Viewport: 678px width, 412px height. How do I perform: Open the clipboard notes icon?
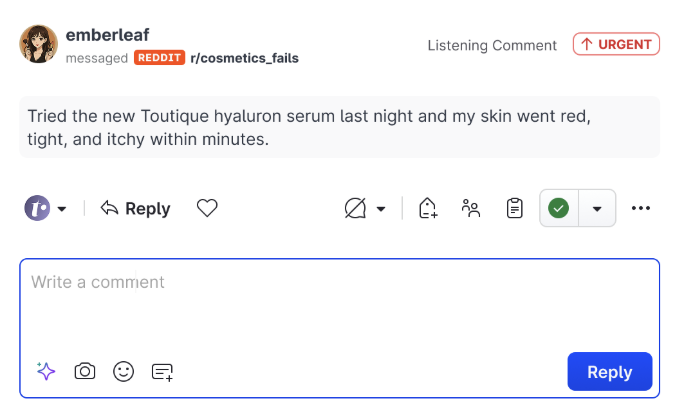tap(515, 208)
